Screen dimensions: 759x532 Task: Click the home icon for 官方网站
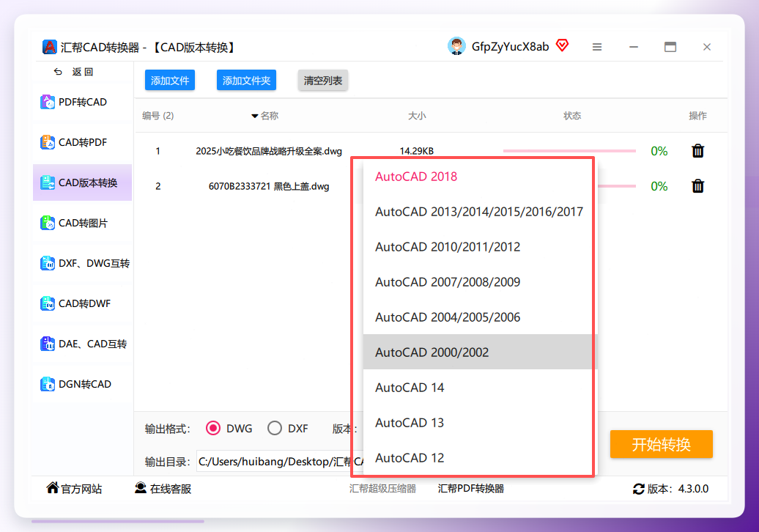(x=52, y=488)
